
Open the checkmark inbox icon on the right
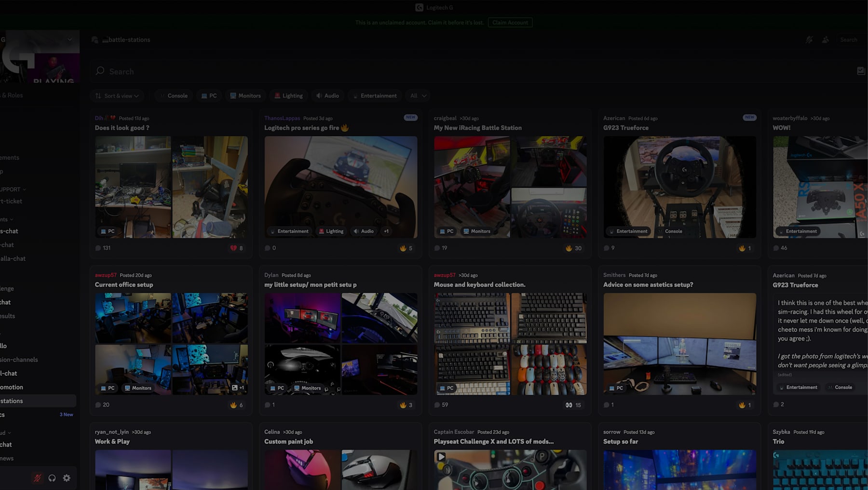[861, 71]
